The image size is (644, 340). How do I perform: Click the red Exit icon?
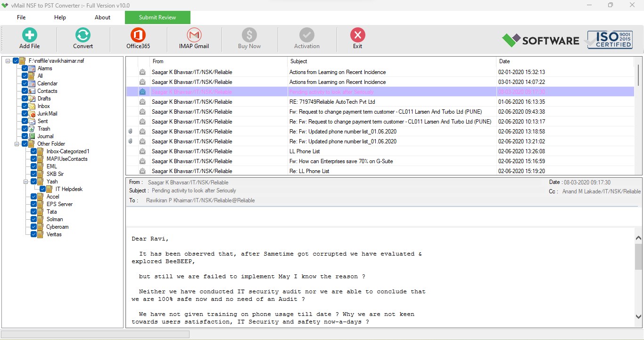pyautogui.click(x=358, y=35)
